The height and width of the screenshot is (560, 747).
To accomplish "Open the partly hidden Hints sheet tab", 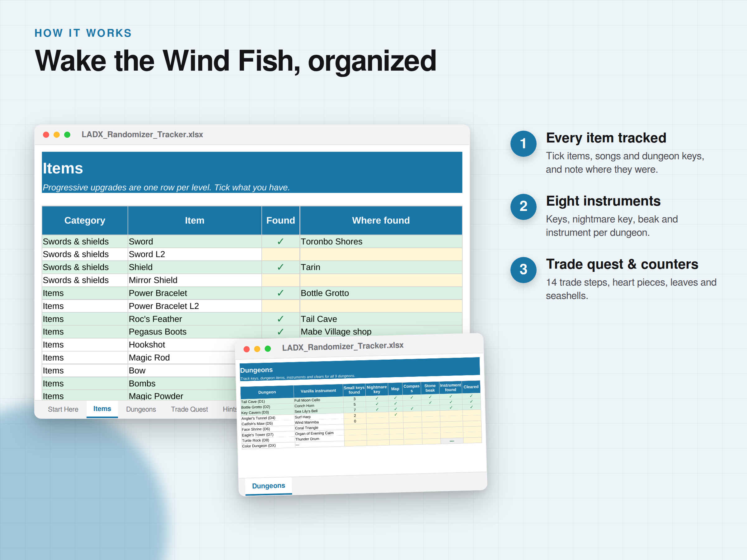I will (x=229, y=409).
